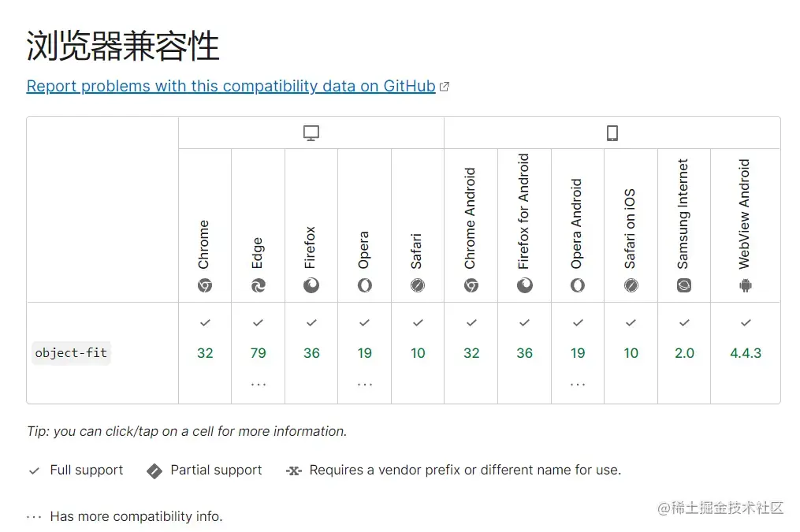Click the Safari on iOS column header

(631, 229)
